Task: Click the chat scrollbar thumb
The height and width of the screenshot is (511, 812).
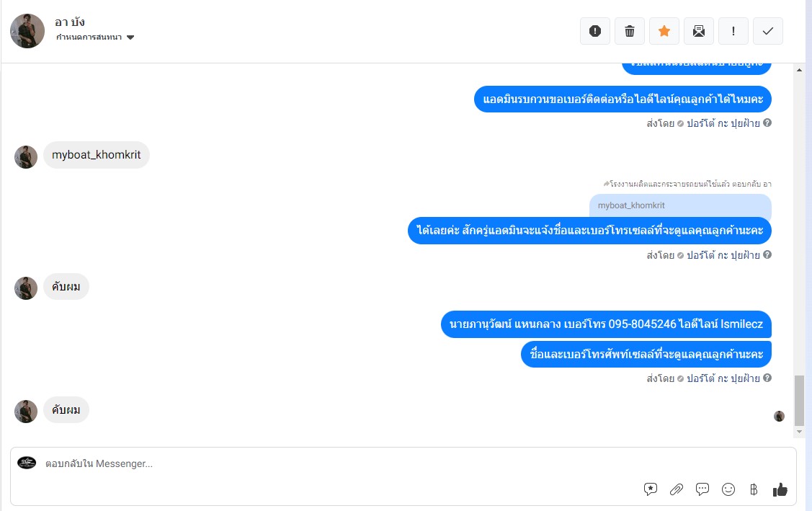Action: [x=800, y=400]
